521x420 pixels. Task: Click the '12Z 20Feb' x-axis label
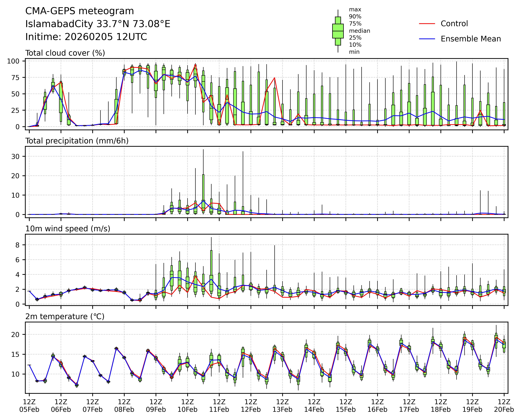[x=504, y=406]
